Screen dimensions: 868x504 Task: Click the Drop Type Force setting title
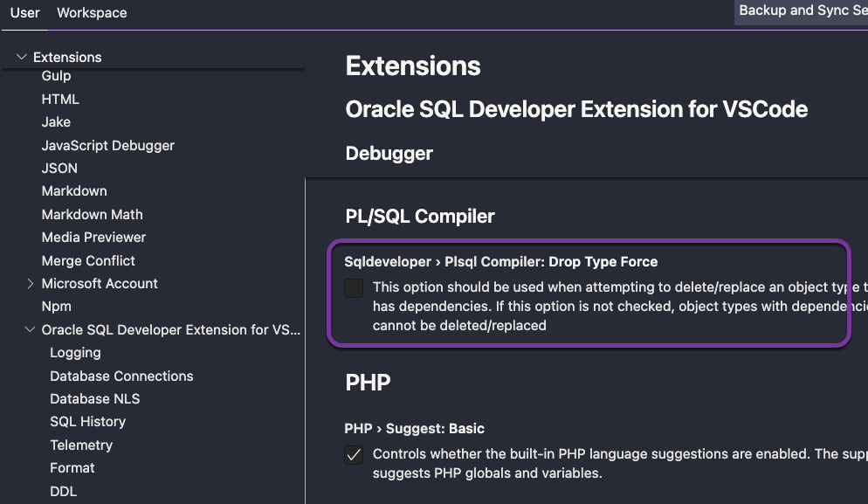pos(500,262)
